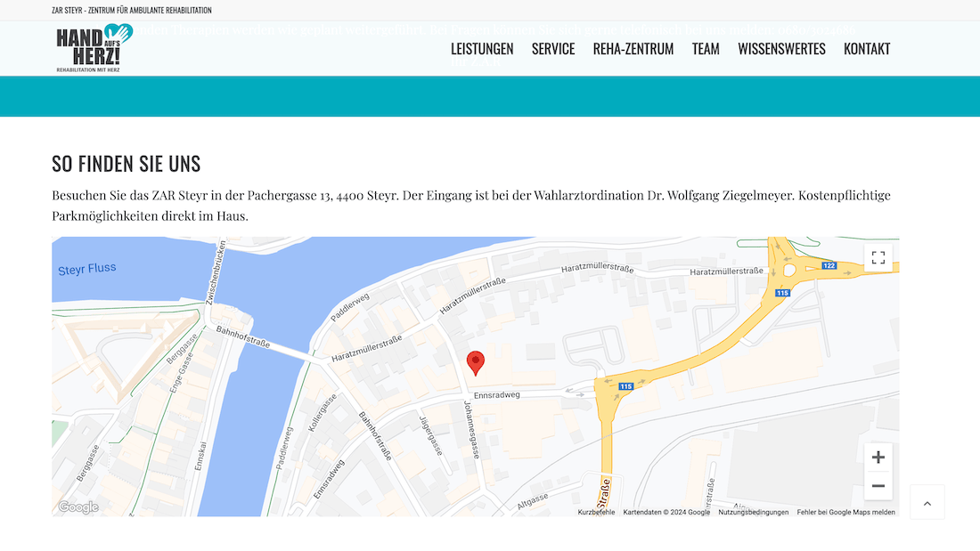Toggle fullscreen map view
Screen dimensions: 980x551
pos(878,257)
